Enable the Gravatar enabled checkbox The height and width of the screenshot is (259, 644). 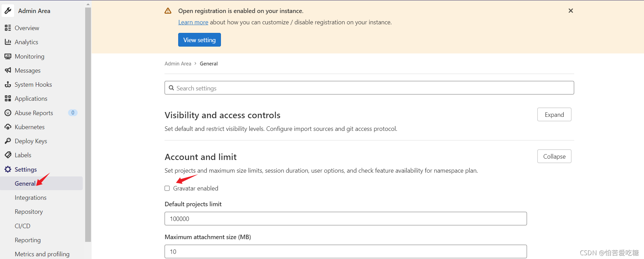click(x=167, y=188)
